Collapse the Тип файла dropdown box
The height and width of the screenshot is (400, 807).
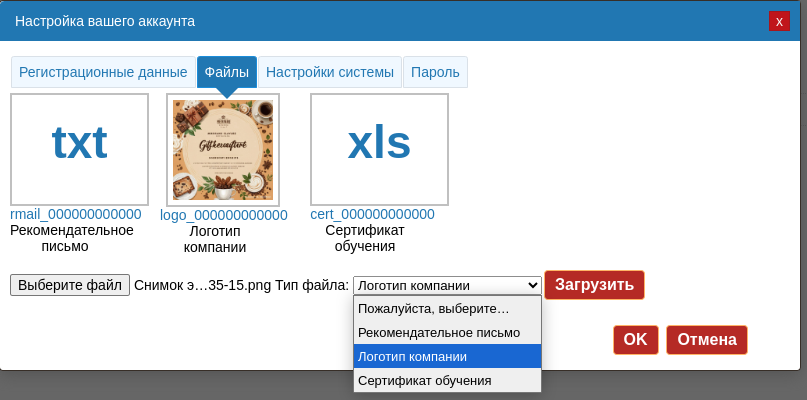click(446, 285)
